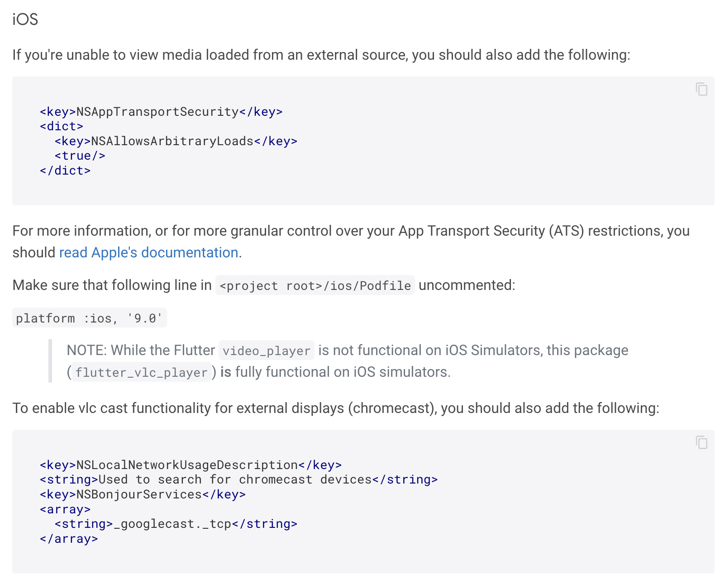The height and width of the screenshot is (588, 725).
Task: Click the NSBonjourServices key line
Action: (x=143, y=494)
